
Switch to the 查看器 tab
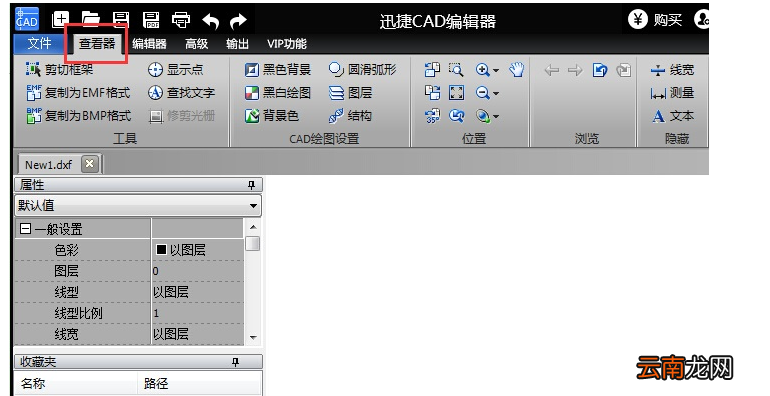(x=97, y=44)
